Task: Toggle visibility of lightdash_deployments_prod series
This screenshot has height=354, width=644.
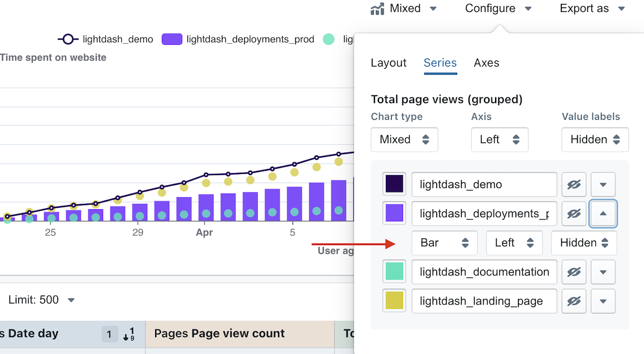Action: (x=574, y=214)
